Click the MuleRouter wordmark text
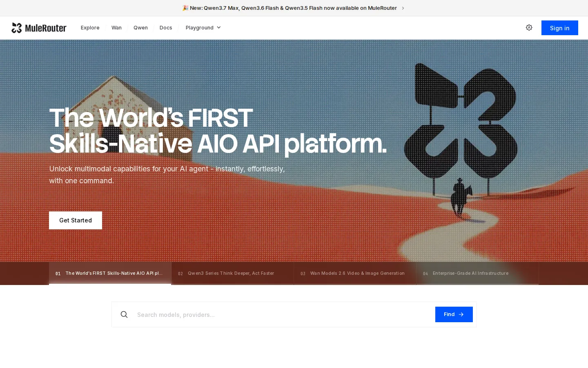588x368 pixels. [x=46, y=28]
